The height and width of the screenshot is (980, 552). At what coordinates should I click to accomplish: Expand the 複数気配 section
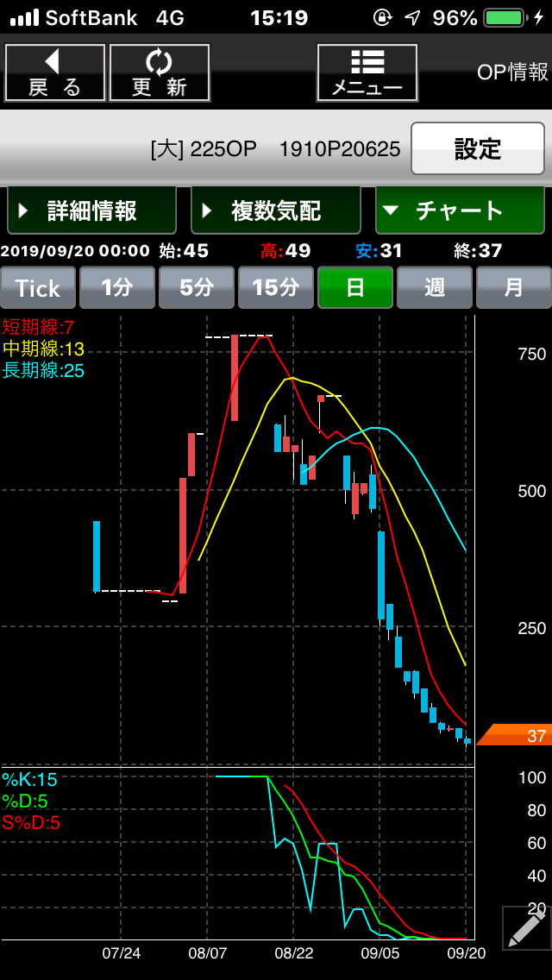[x=276, y=210]
